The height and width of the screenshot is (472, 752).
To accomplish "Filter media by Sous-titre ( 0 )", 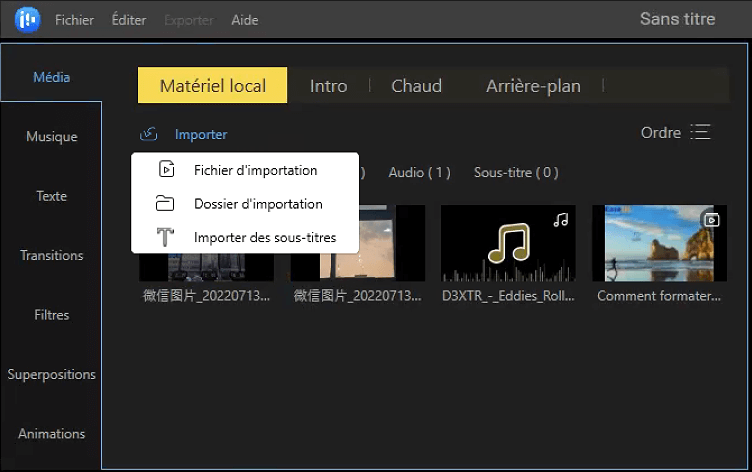I will (x=516, y=172).
